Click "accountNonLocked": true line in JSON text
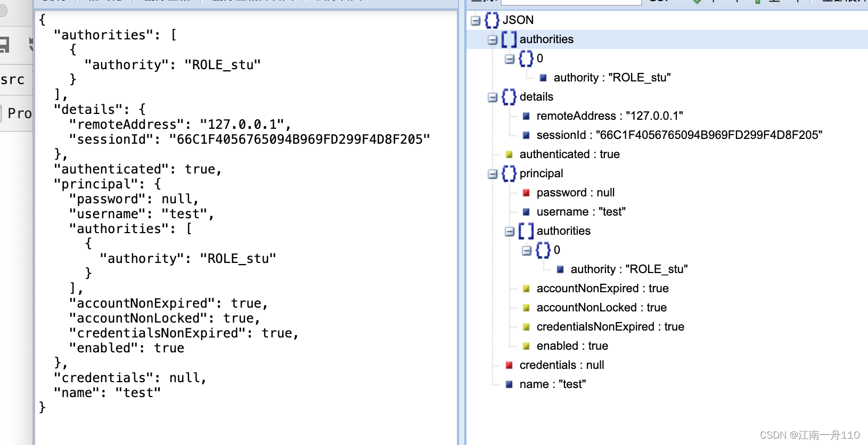This screenshot has height=445, width=868. click(165, 318)
